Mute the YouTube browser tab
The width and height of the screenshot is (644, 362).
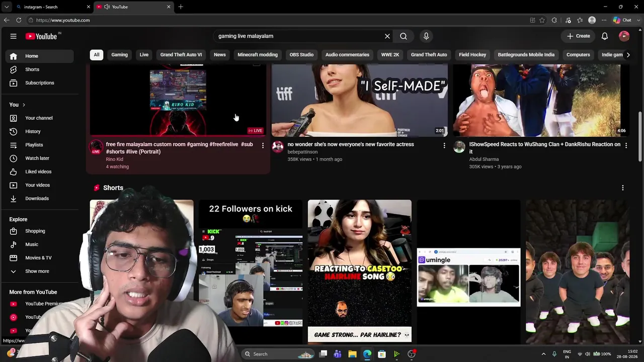(x=107, y=7)
